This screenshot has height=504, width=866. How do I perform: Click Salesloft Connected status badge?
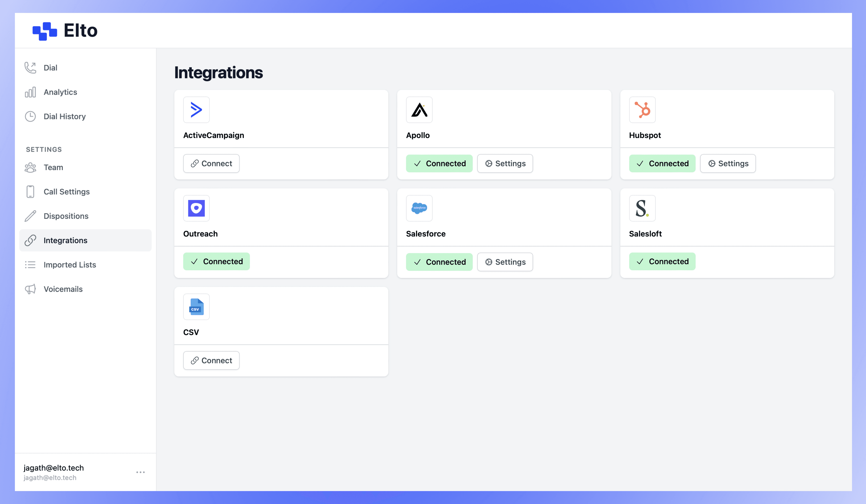(x=662, y=261)
